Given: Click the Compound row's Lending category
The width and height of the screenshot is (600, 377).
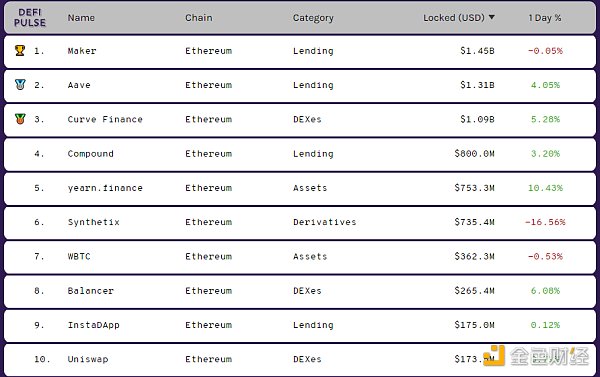Looking at the screenshot, I should pos(313,154).
